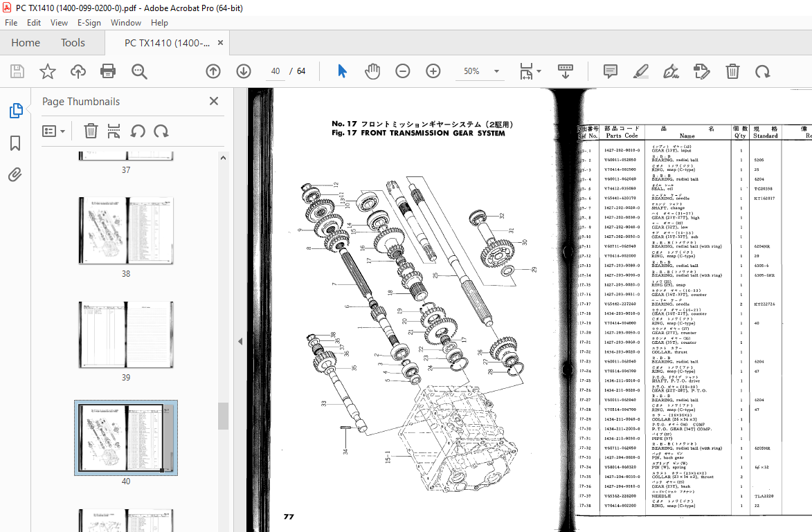The height and width of the screenshot is (532, 812).
Task: Click thumbnails scrollbar up arrow
Action: point(223,158)
